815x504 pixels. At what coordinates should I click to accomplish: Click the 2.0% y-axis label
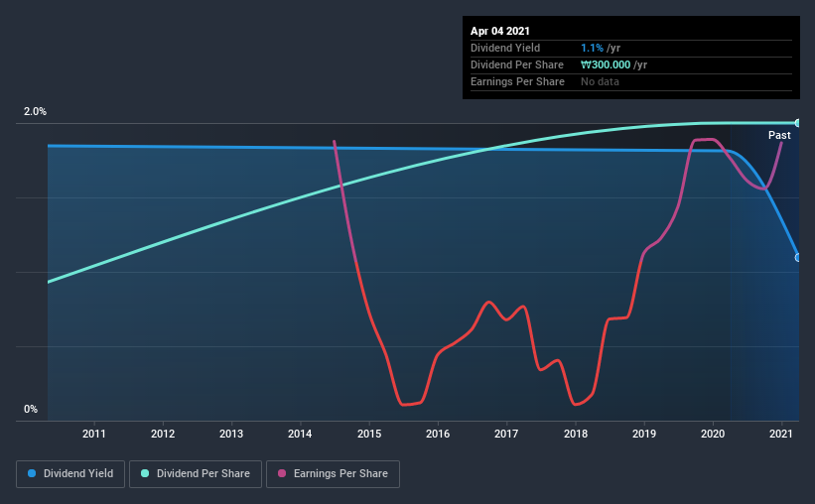coord(35,112)
